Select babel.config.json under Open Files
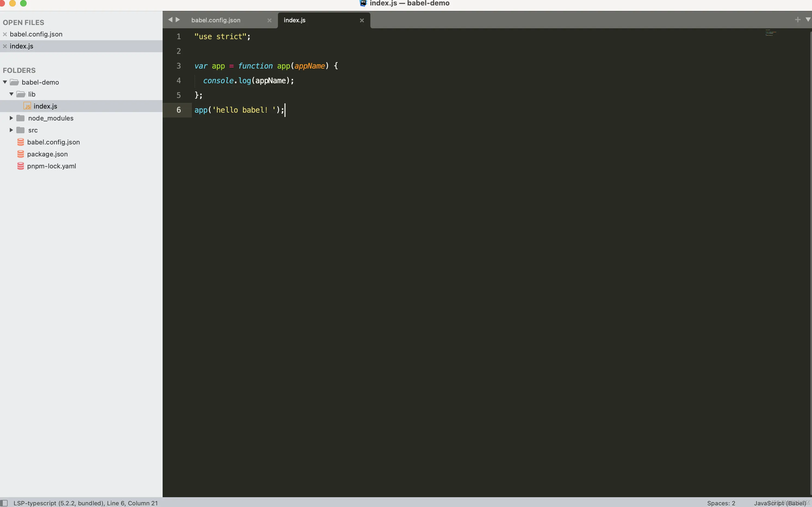Screen dimensions: 812x507 pyautogui.click(x=36, y=34)
